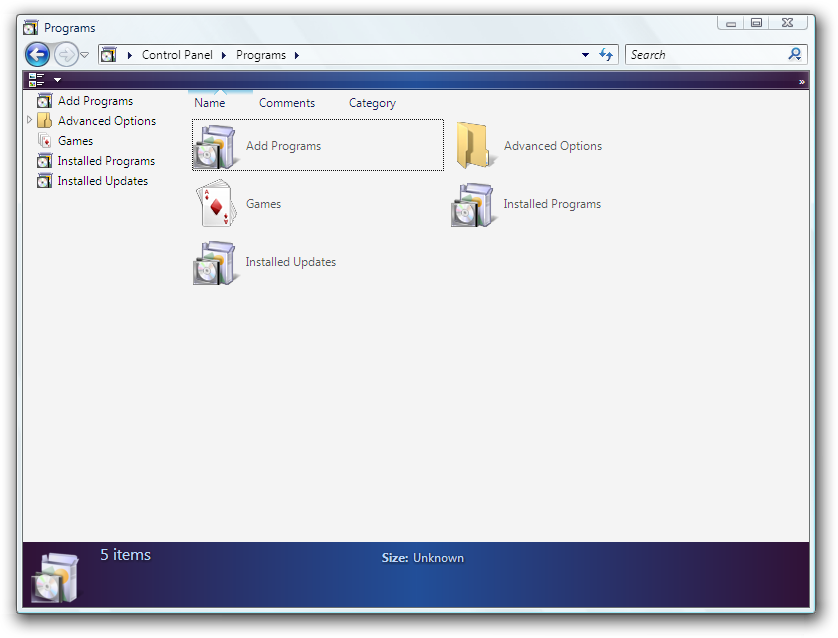Open Installed Updates icon in main pane

point(215,262)
